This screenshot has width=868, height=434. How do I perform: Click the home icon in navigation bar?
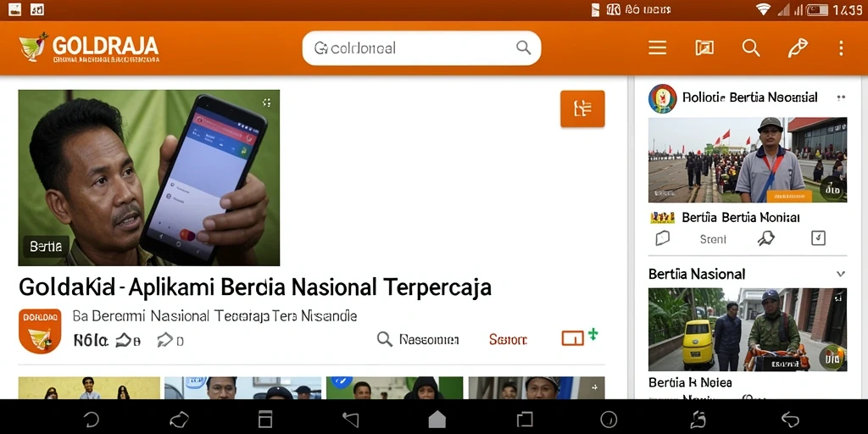pyautogui.click(x=437, y=419)
